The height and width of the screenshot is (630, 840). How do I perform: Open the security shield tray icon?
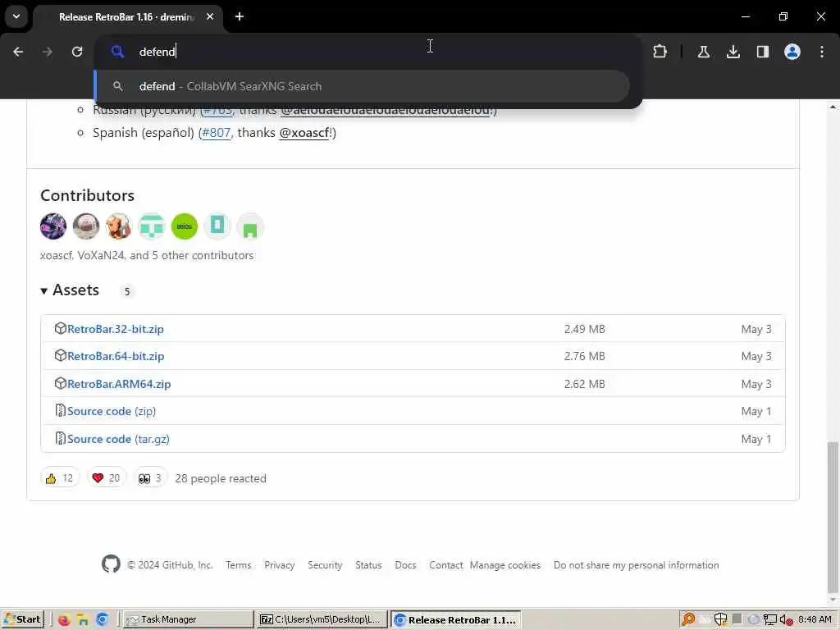[x=720, y=620]
